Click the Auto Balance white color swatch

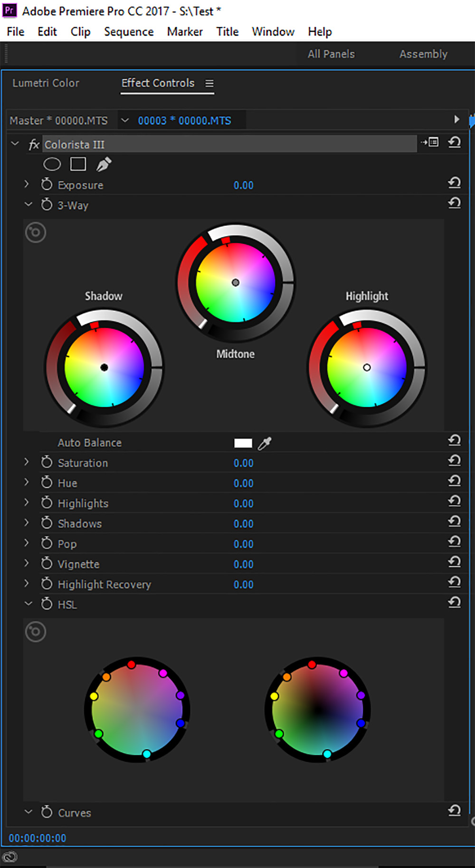coord(243,443)
